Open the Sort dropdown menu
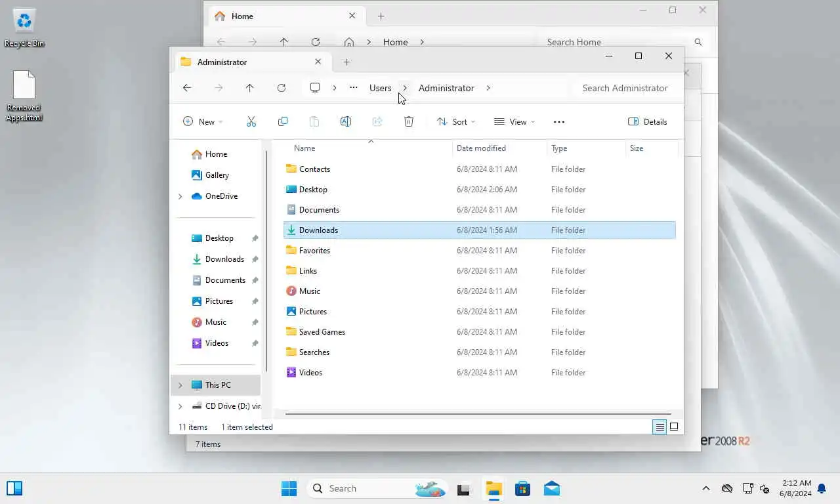Viewport: 840px width, 504px height. 456,121
